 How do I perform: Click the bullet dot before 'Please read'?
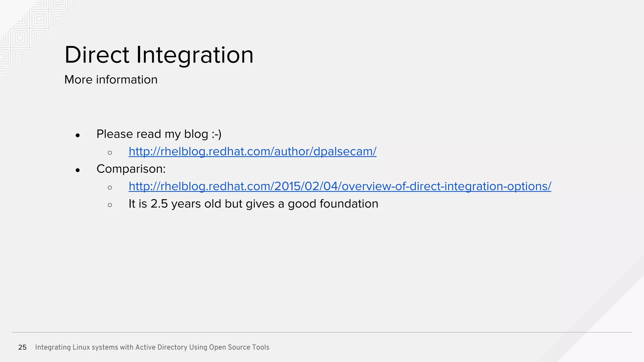pos(78,136)
